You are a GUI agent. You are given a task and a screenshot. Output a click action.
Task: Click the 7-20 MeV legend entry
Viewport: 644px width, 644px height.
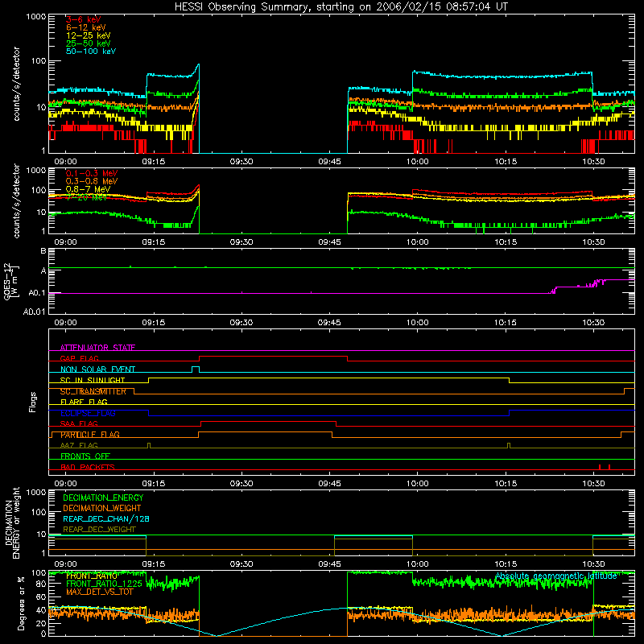(86, 197)
